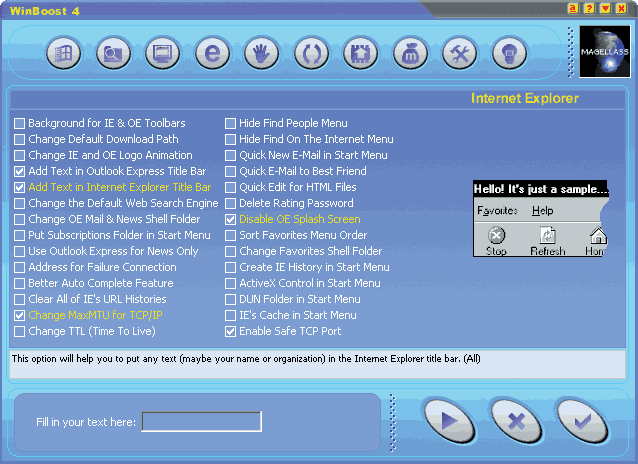Select the wrench and screwdriver tools icon
The width and height of the screenshot is (638, 464).
[x=460, y=52]
